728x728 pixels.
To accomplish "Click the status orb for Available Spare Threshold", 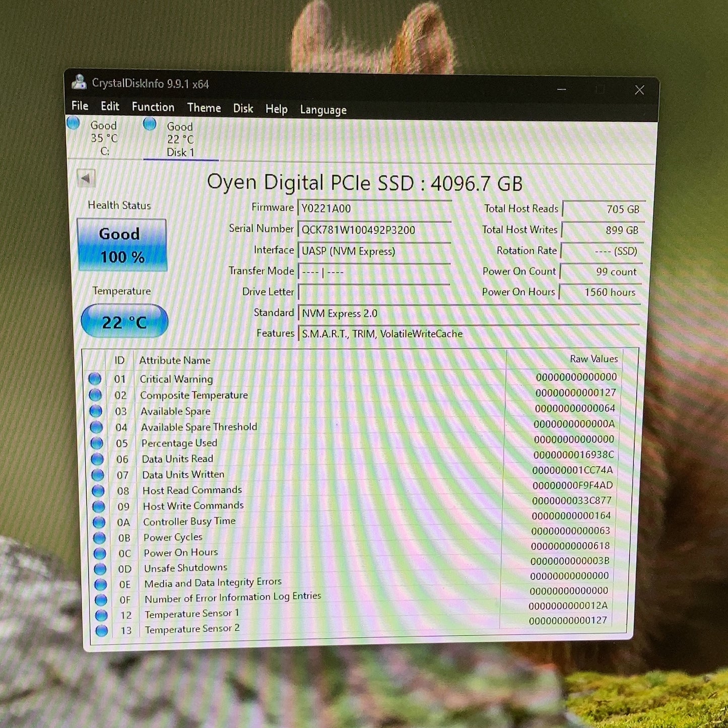I will click(96, 427).
